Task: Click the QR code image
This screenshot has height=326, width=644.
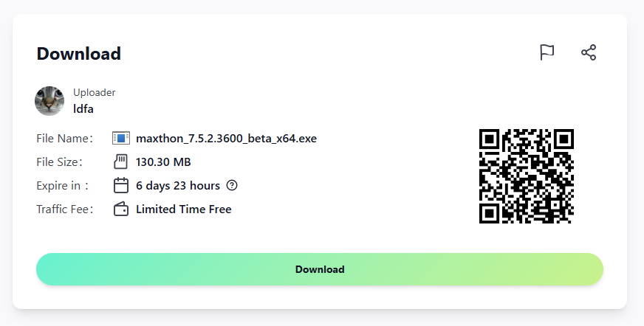Action: click(527, 176)
